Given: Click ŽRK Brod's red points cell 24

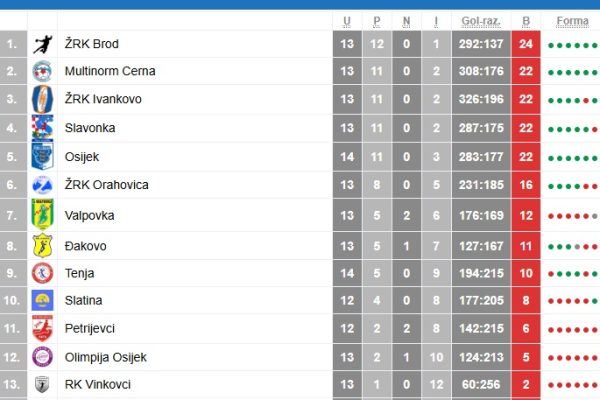Looking at the screenshot, I should 526,44.
